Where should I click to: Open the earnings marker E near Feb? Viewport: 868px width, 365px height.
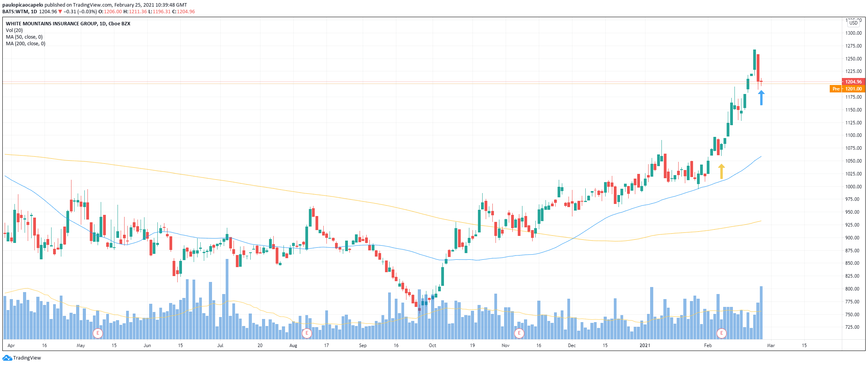tap(721, 333)
